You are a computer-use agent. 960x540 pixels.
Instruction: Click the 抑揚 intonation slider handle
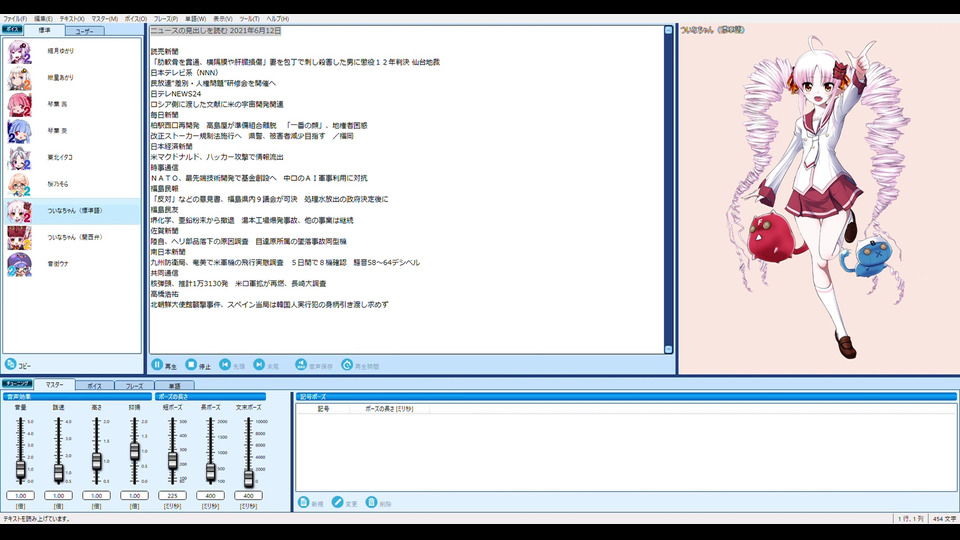[x=134, y=452]
